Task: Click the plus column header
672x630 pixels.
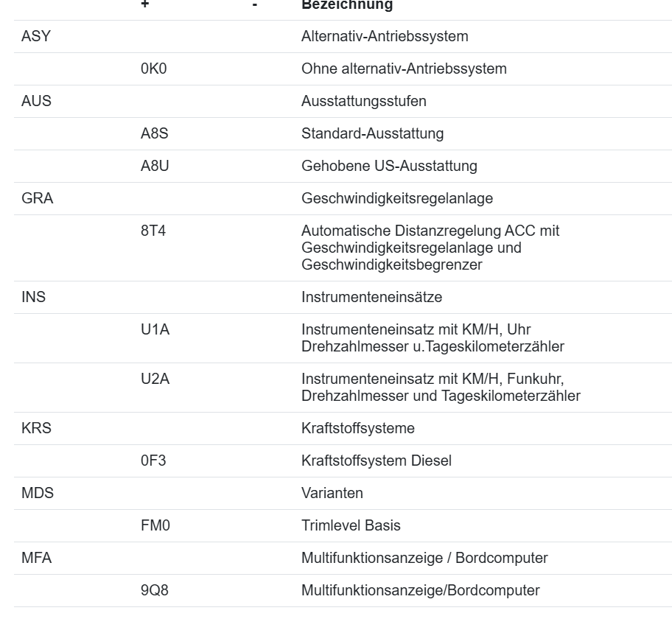Action: (x=145, y=4)
